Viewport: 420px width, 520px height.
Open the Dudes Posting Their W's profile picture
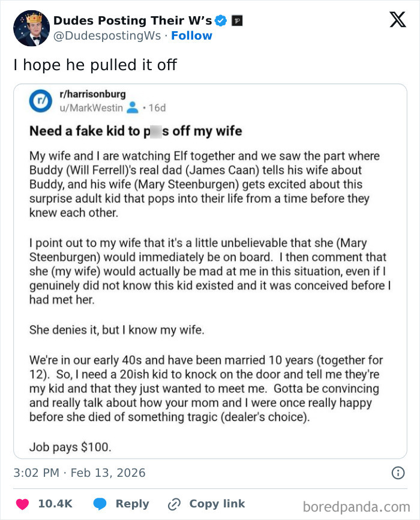[x=30, y=26]
